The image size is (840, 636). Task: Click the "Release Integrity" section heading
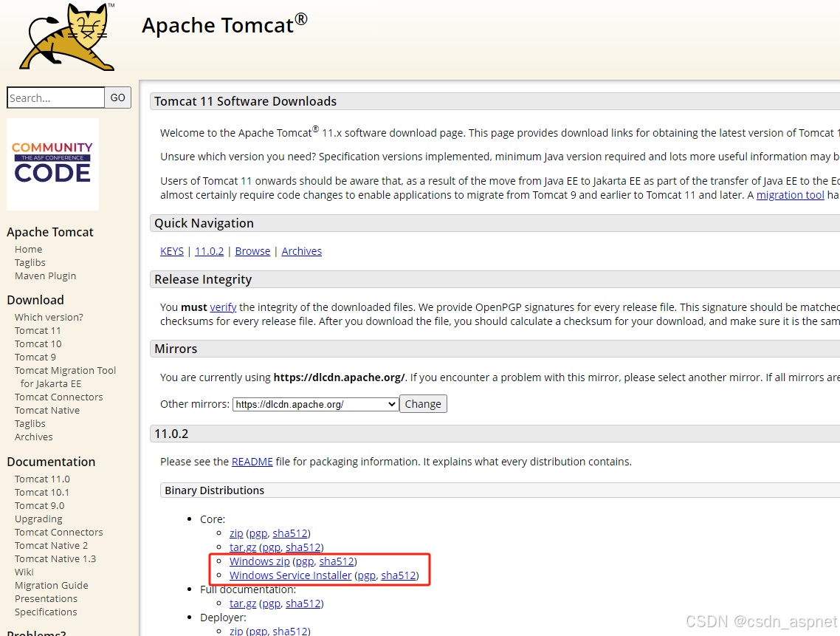203,279
